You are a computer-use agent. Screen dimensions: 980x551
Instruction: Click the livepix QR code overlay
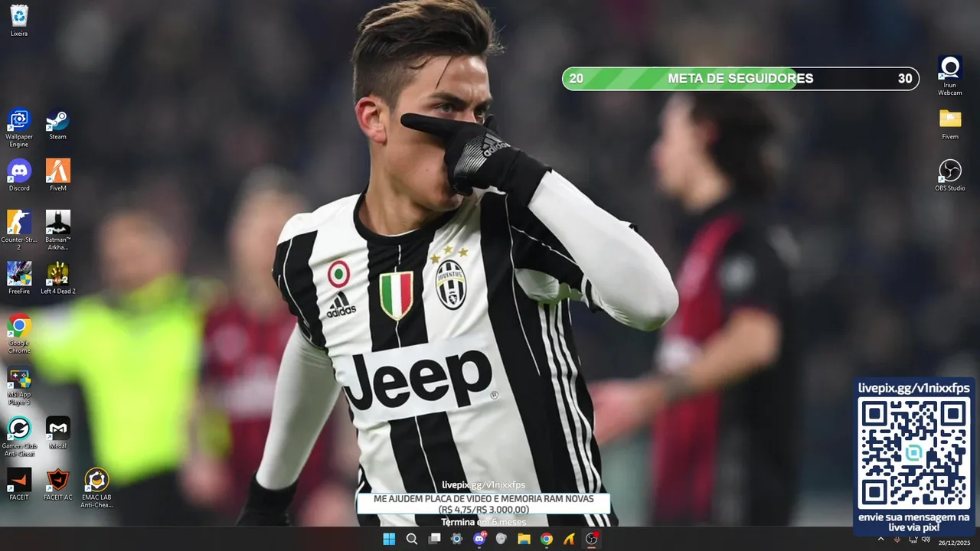tap(913, 454)
